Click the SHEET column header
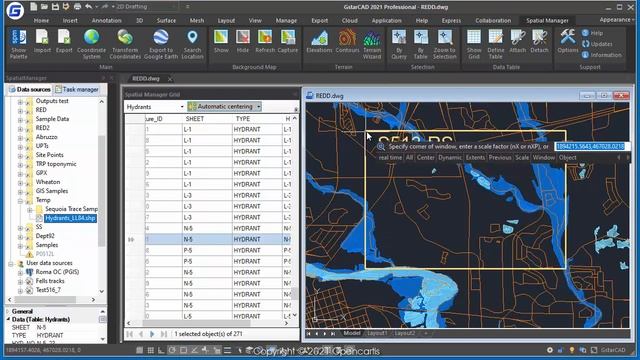Viewport: 640px width, 360px height. click(x=195, y=119)
